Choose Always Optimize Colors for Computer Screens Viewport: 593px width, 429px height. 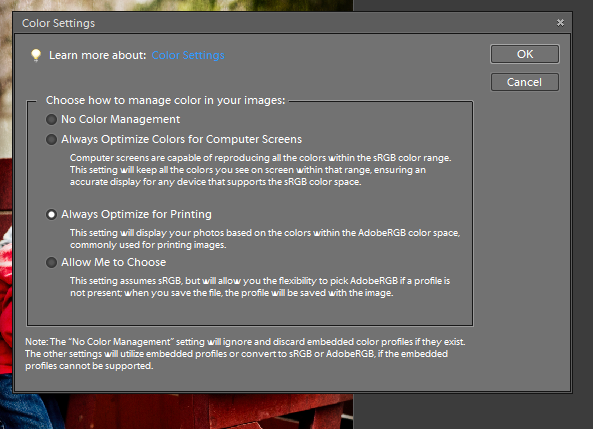click(51, 140)
